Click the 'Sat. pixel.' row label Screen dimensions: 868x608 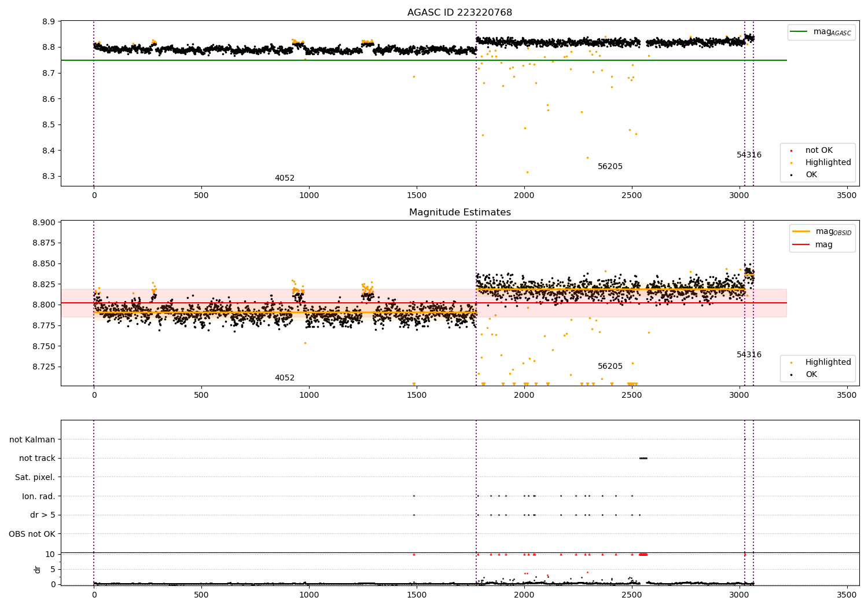pyautogui.click(x=35, y=478)
